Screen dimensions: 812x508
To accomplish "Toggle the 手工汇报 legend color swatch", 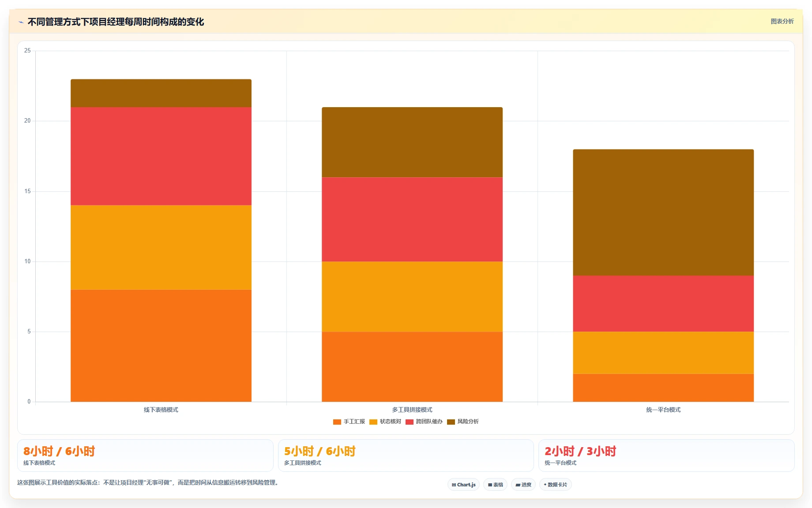I will click(x=337, y=422).
